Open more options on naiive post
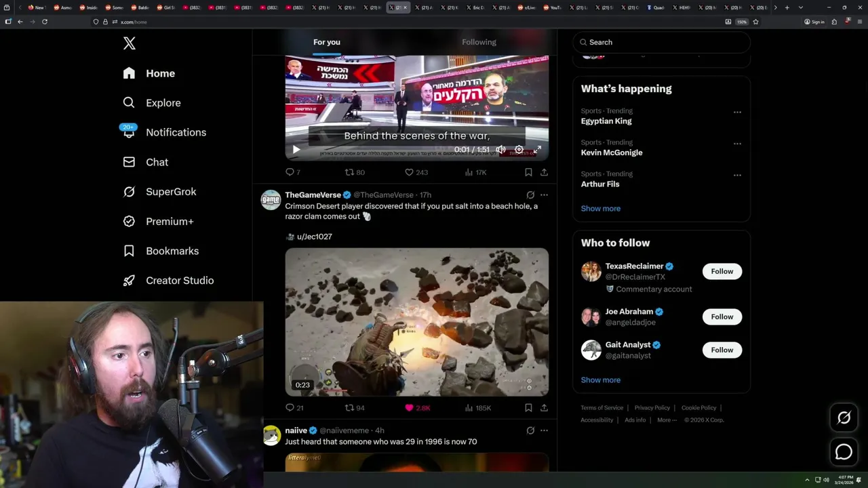This screenshot has width=868, height=488. tap(544, 430)
